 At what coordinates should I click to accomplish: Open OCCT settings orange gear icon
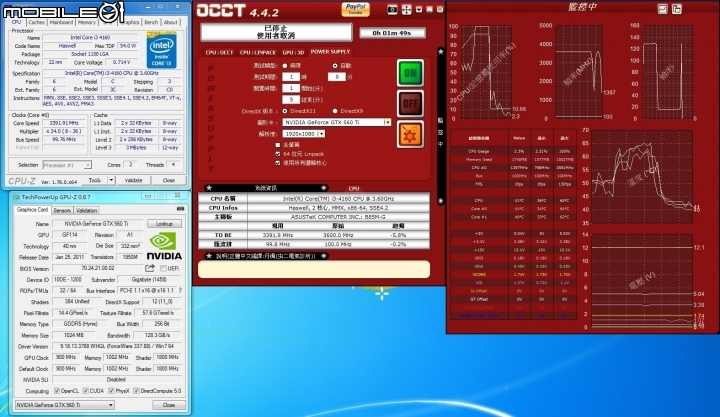[410, 135]
